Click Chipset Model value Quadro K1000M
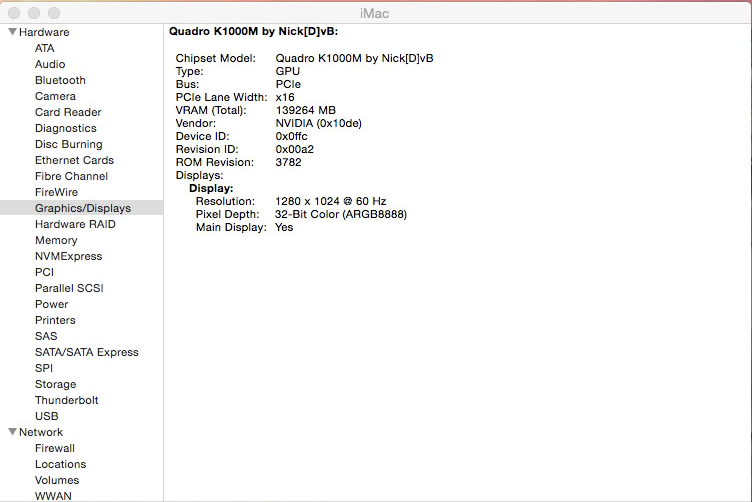The height and width of the screenshot is (502, 752). 354,58
